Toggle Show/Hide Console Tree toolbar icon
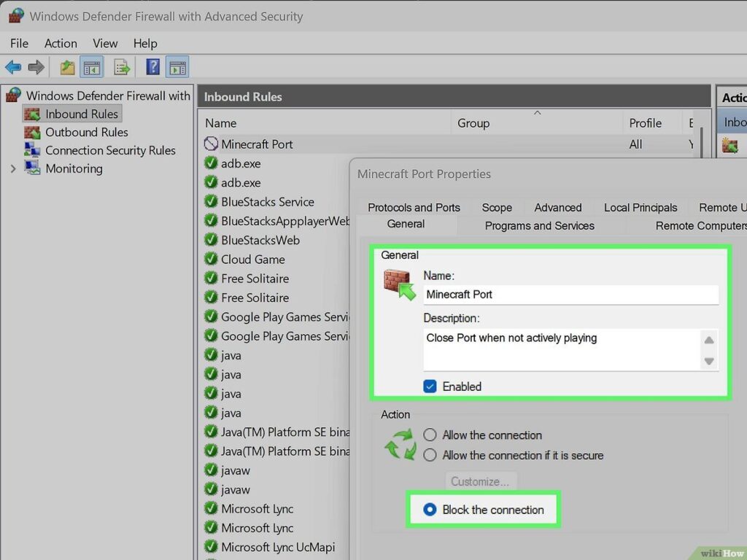The height and width of the screenshot is (560, 747). coord(91,68)
